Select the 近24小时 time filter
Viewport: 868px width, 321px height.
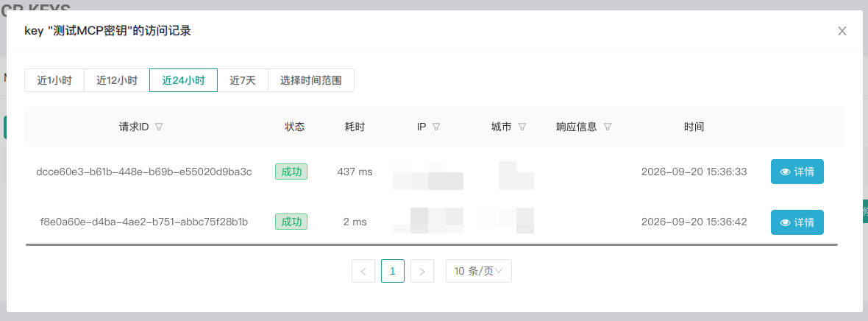[183, 80]
